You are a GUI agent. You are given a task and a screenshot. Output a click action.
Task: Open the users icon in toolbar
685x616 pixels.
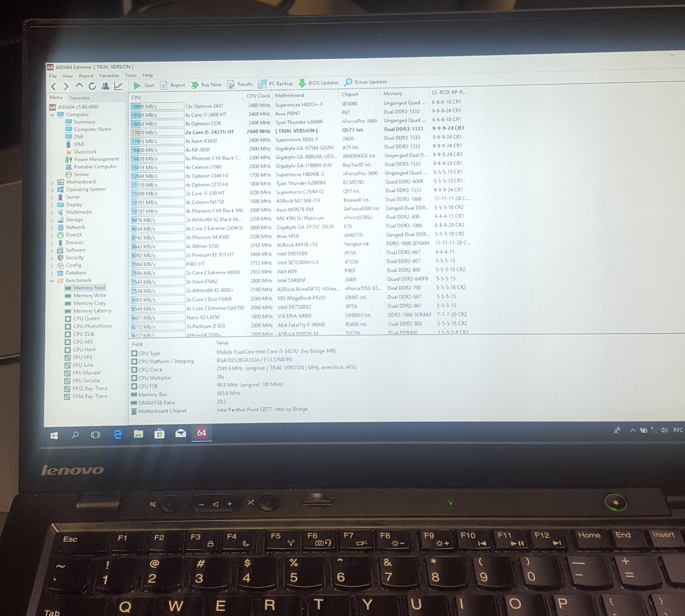coord(105,86)
